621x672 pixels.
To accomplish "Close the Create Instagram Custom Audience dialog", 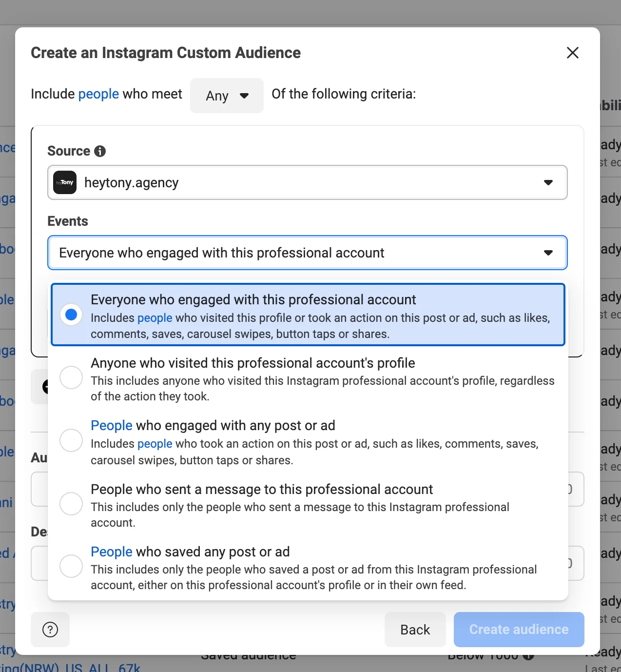I will 573,53.
